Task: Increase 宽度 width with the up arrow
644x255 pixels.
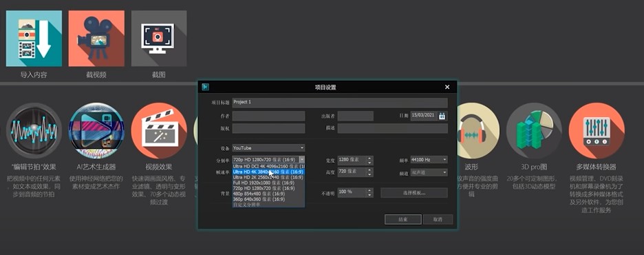Action: click(x=369, y=158)
